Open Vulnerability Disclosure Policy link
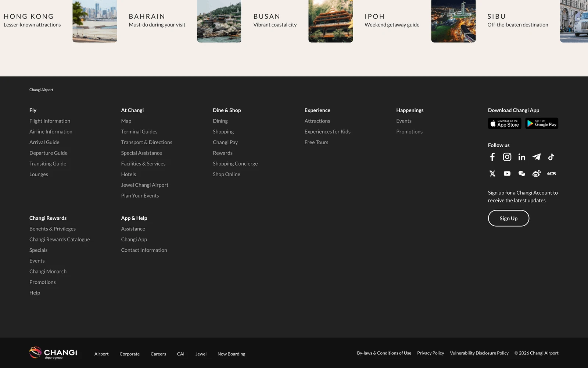Viewport: 588px width, 368px height. 479,353
